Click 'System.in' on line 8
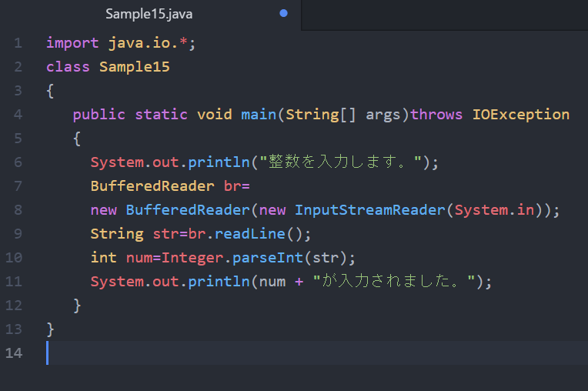 [x=494, y=210]
